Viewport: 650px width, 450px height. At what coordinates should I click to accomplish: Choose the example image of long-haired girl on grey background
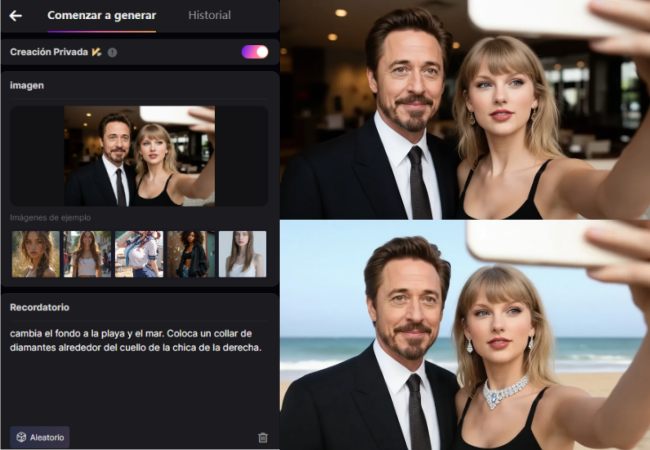pos(243,254)
